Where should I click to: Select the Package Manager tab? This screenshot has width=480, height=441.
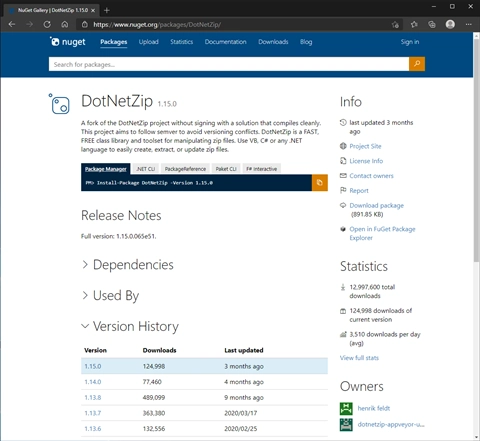(106, 169)
